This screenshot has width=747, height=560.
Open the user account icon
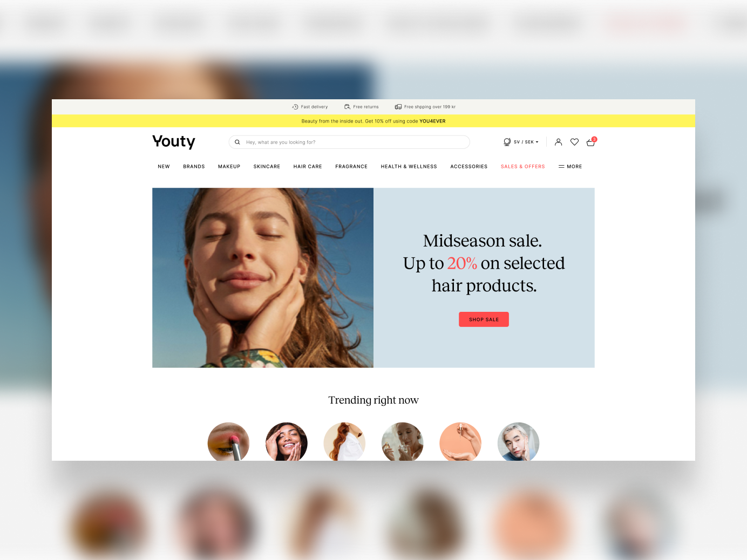(559, 142)
